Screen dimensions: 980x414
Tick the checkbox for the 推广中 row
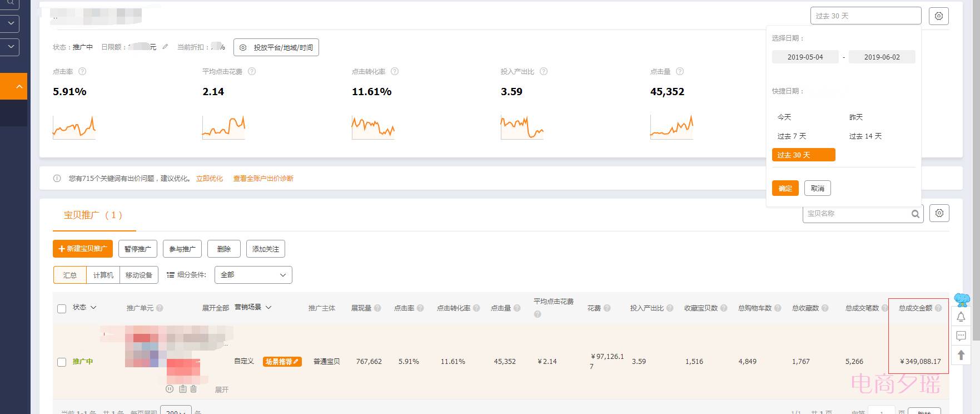tap(62, 362)
